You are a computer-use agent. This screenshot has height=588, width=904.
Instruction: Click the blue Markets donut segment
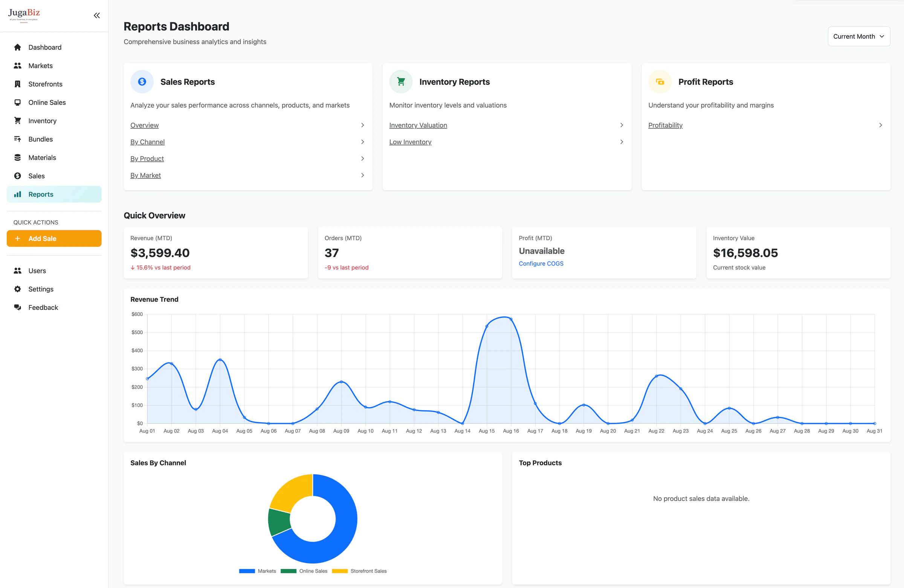[344, 532]
